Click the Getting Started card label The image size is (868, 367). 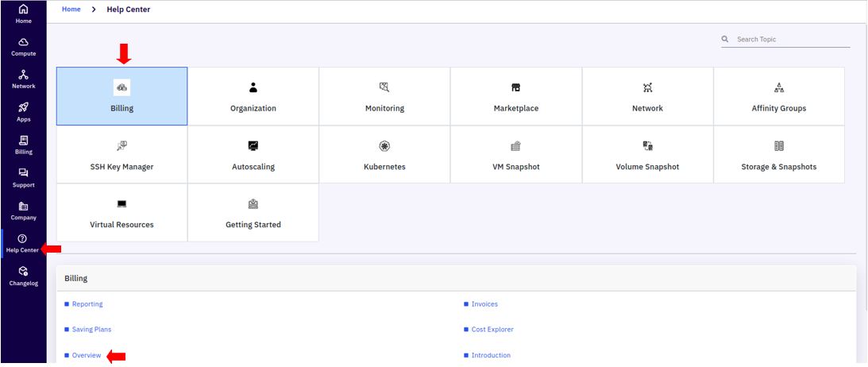[253, 225]
